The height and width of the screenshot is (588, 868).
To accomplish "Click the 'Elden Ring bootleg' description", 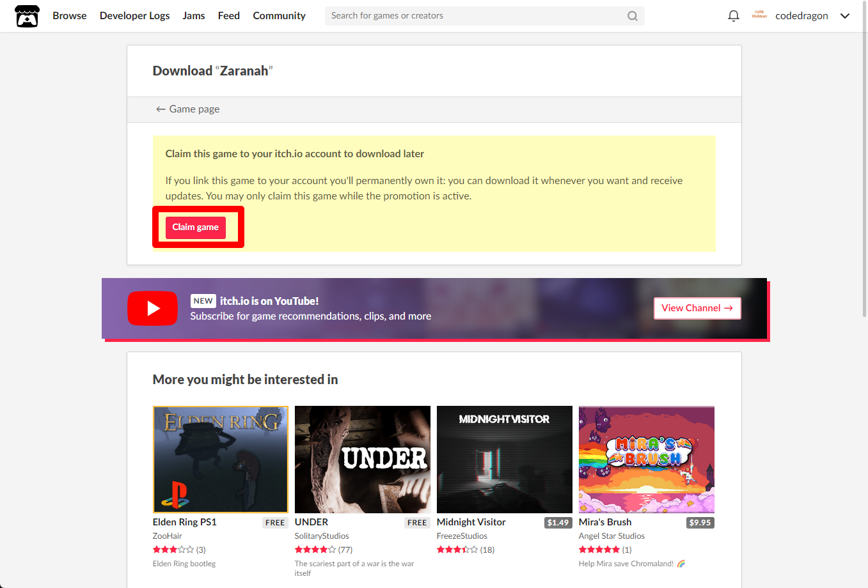I will (x=184, y=564).
